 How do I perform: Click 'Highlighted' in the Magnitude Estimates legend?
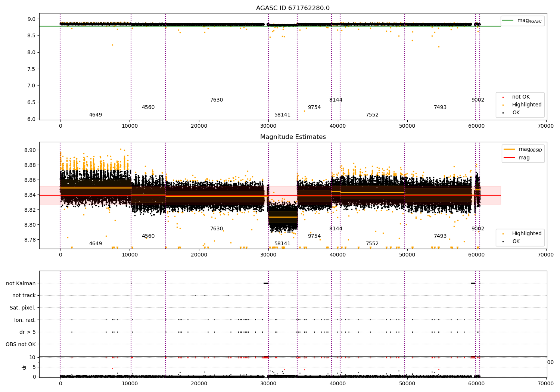(522, 234)
